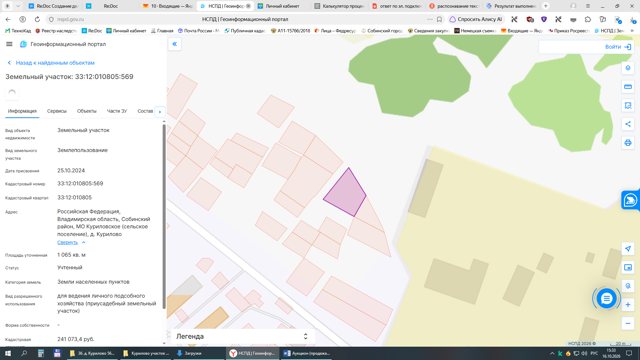The image size is (640, 360).
Task: Print the map using printer icon
Action: click(x=628, y=143)
